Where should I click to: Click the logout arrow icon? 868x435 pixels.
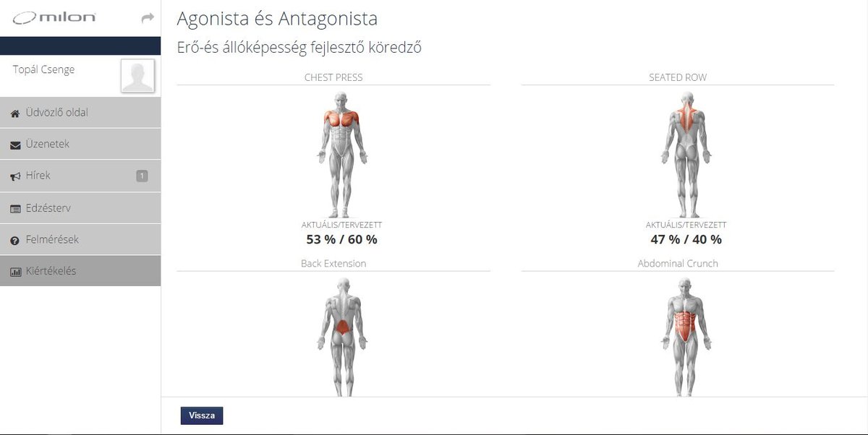tap(148, 17)
